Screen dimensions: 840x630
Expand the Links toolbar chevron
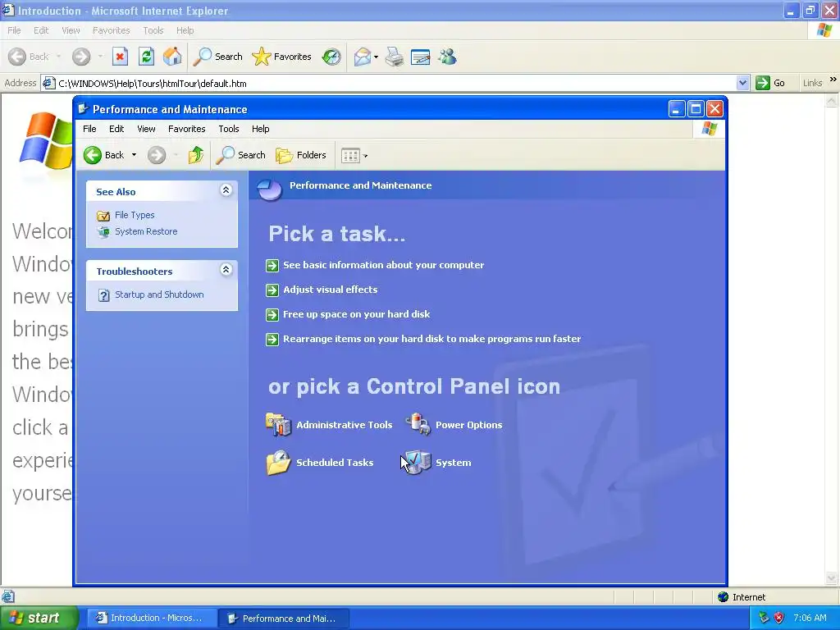(833, 80)
